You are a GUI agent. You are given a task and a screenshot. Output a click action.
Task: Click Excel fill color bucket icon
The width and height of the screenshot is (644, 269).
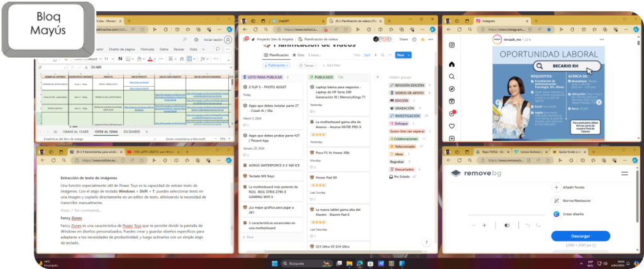(139, 58)
